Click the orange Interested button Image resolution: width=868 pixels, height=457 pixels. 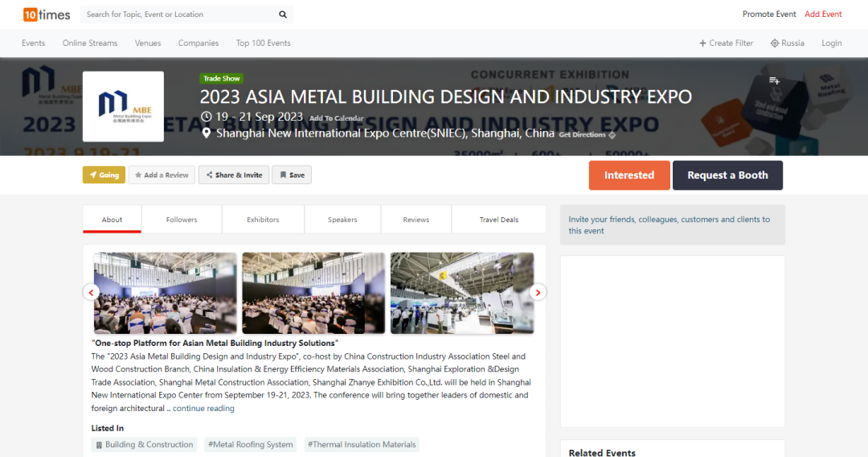tap(629, 175)
